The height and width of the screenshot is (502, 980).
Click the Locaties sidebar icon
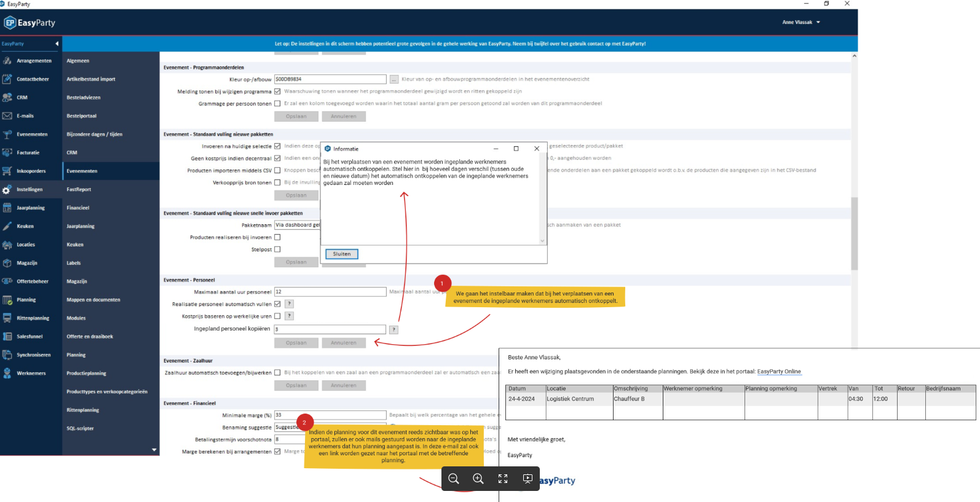click(7, 245)
